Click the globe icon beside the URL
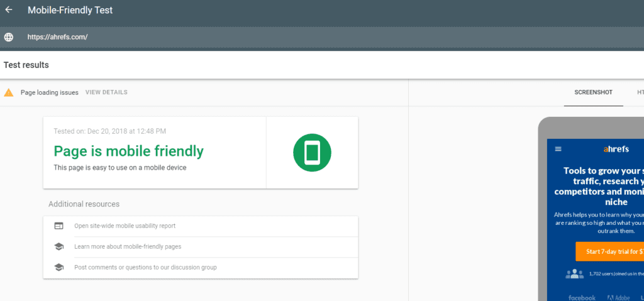 pos(9,37)
